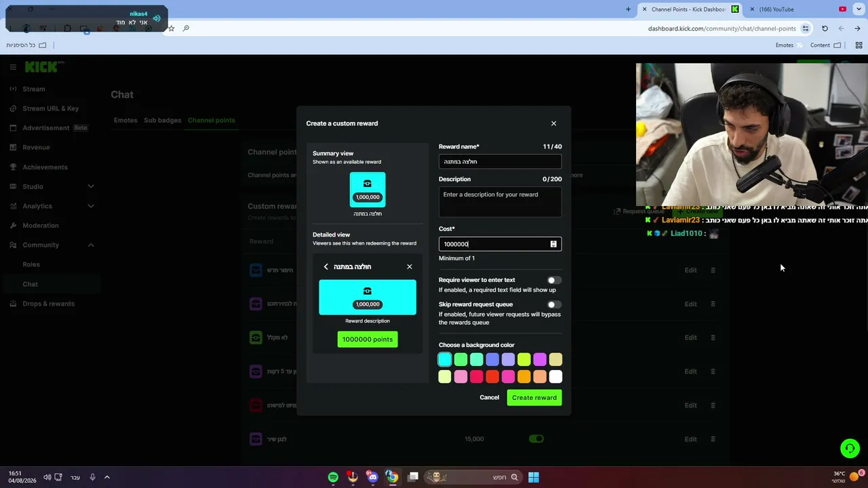Click the address bar URL
This screenshot has height=488, width=868.
click(x=722, y=28)
